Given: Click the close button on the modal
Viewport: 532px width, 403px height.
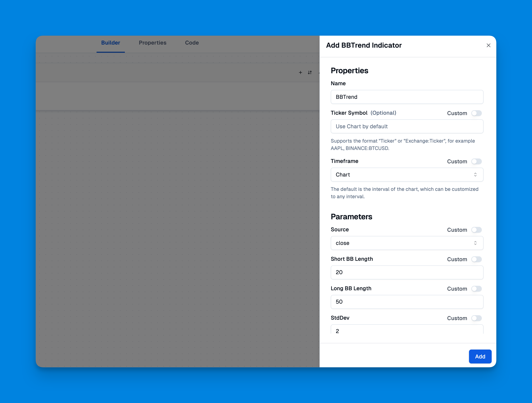Looking at the screenshot, I should (488, 45).
